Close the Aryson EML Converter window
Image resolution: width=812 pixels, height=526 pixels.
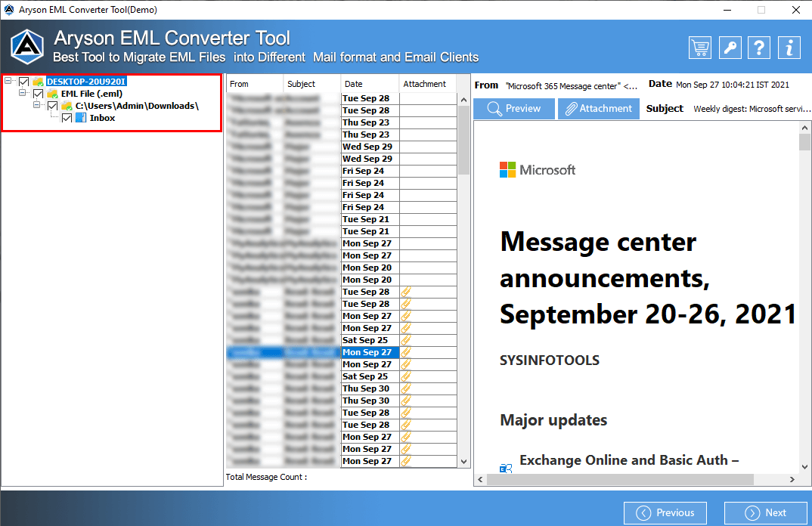click(x=796, y=10)
